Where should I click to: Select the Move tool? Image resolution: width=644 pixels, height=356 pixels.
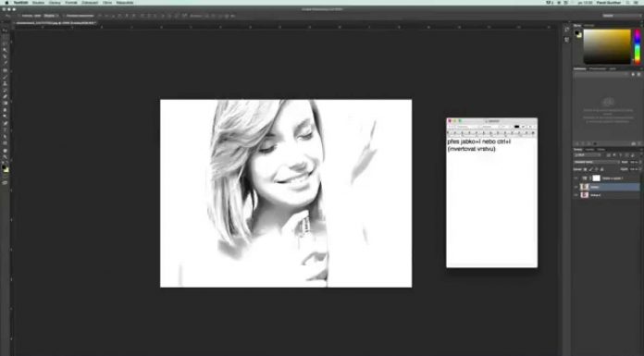pos(5,31)
